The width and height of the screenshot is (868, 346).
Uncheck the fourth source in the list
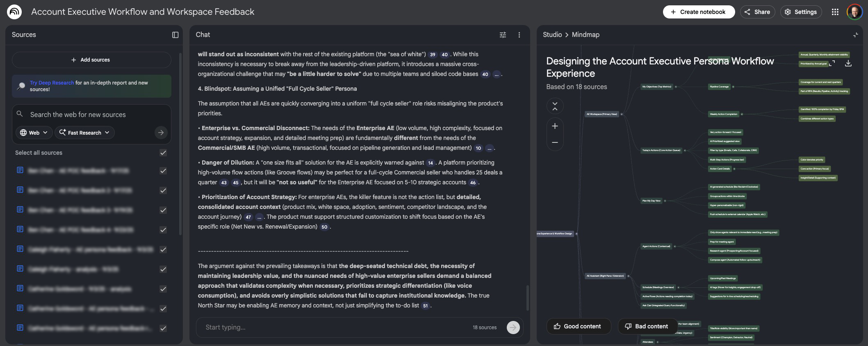pos(163,230)
